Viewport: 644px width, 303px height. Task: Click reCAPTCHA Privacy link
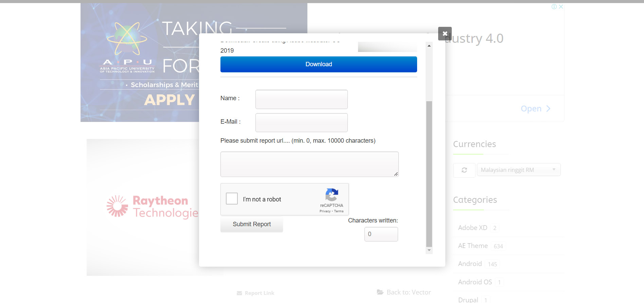[x=325, y=211]
